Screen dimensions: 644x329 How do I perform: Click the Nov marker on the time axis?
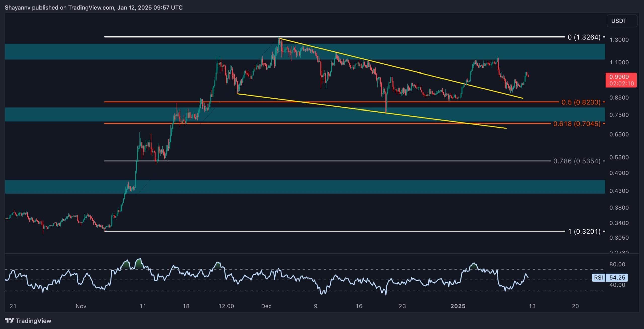point(81,306)
